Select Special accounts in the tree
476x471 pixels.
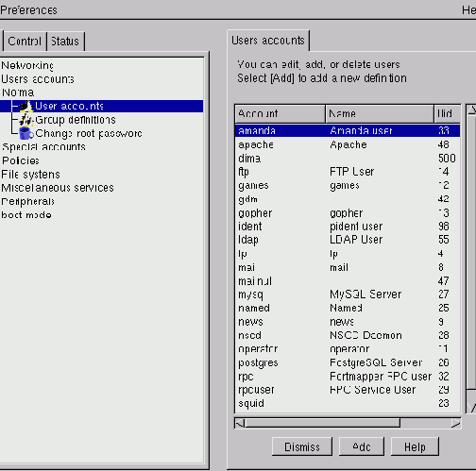[43, 147]
